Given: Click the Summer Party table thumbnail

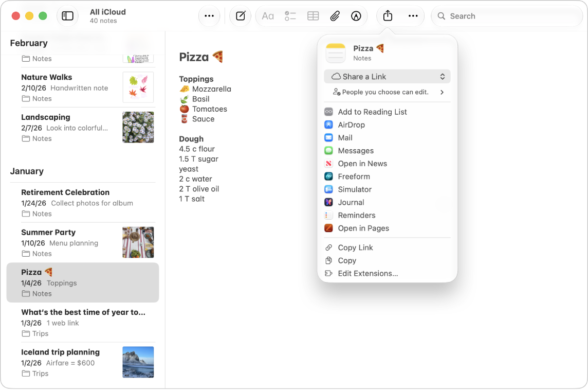Looking at the screenshot, I should click(x=138, y=242).
